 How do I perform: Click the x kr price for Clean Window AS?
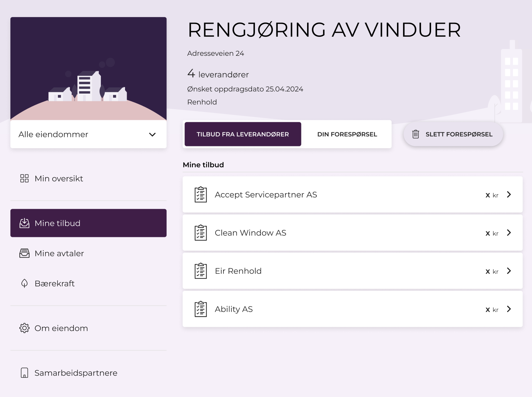[492, 233]
